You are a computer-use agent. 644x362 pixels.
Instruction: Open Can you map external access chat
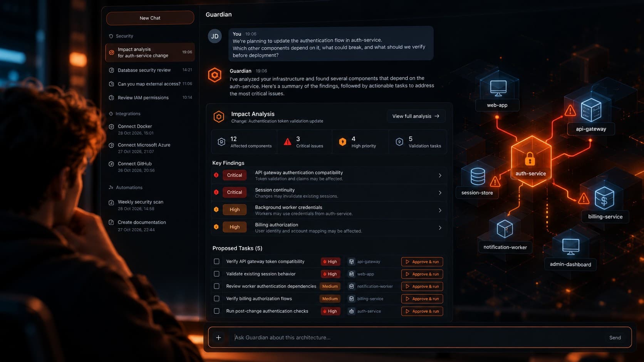[150, 84]
